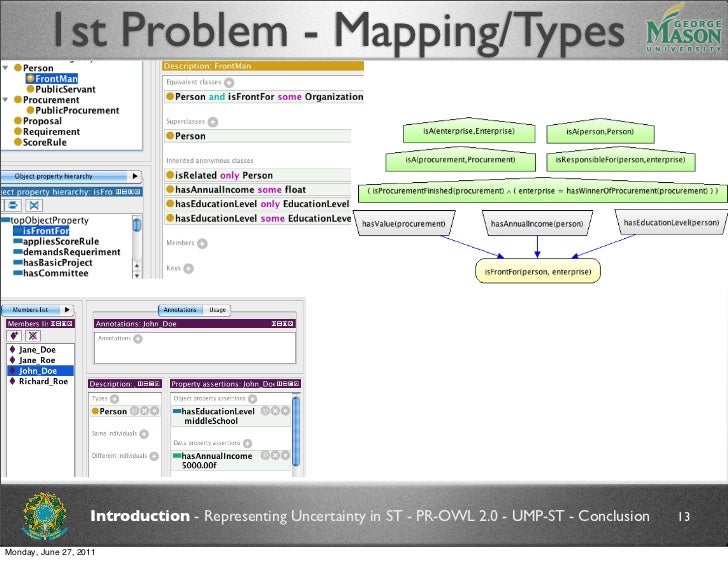Click the George Mason University logo
The image size is (728, 561).
pyautogui.click(x=683, y=29)
